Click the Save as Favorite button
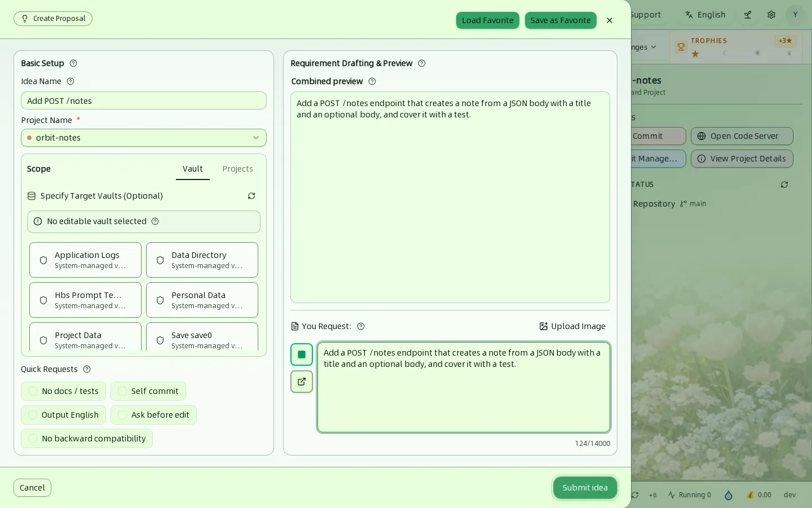 pos(561,20)
